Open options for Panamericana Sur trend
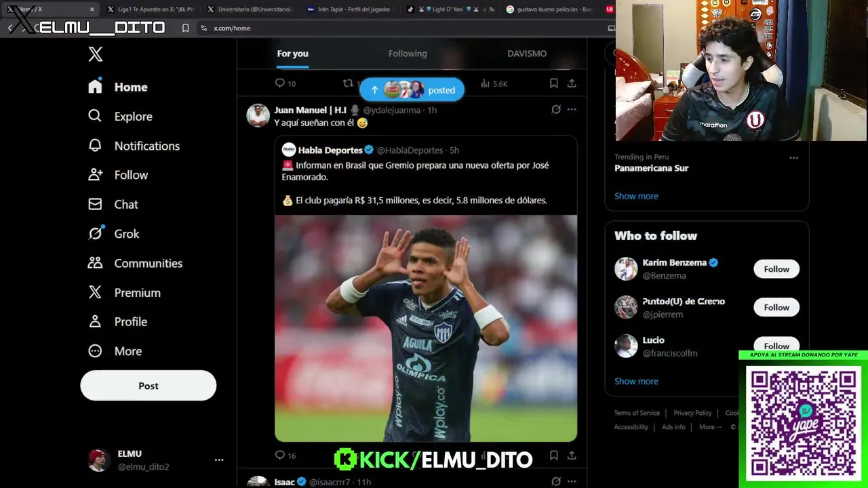 pyautogui.click(x=793, y=158)
